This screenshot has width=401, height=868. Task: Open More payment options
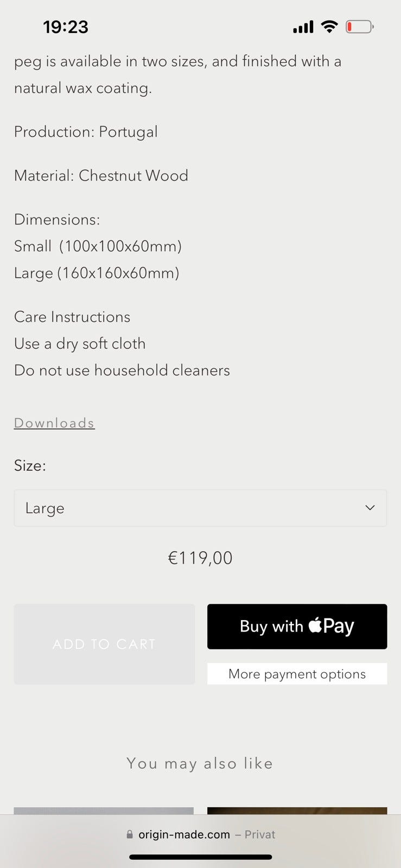(297, 674)
